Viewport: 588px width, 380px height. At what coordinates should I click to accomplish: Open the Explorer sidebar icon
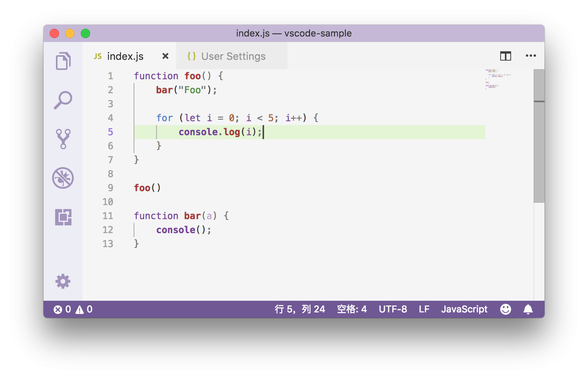coord(63,61)
